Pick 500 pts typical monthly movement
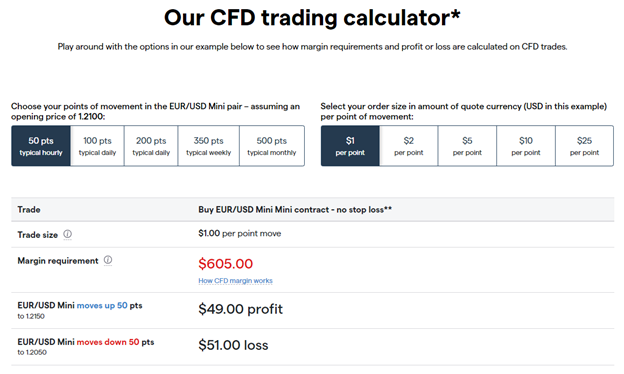 click(x=272, y=146)
